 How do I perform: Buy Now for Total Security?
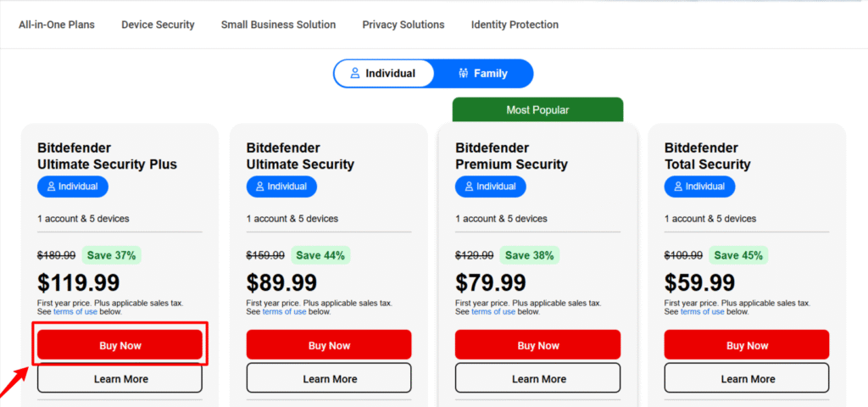pyautogui.click(x=747, y=345)
